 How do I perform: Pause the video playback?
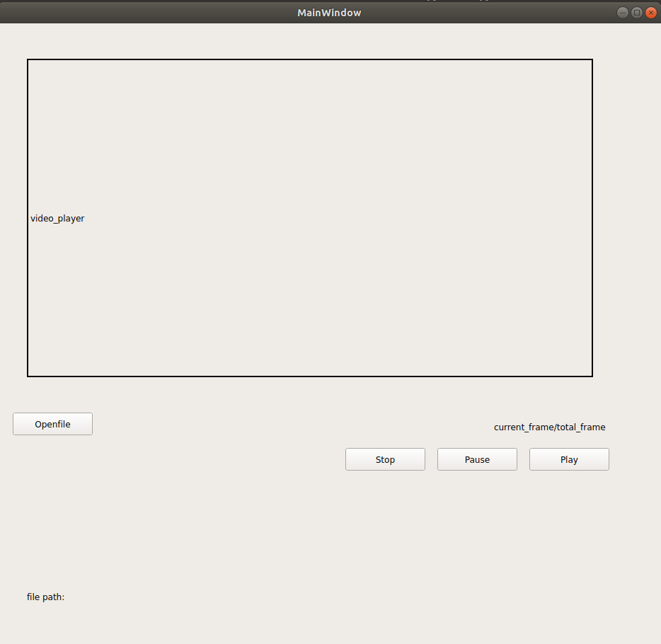(x=477, y=459)
